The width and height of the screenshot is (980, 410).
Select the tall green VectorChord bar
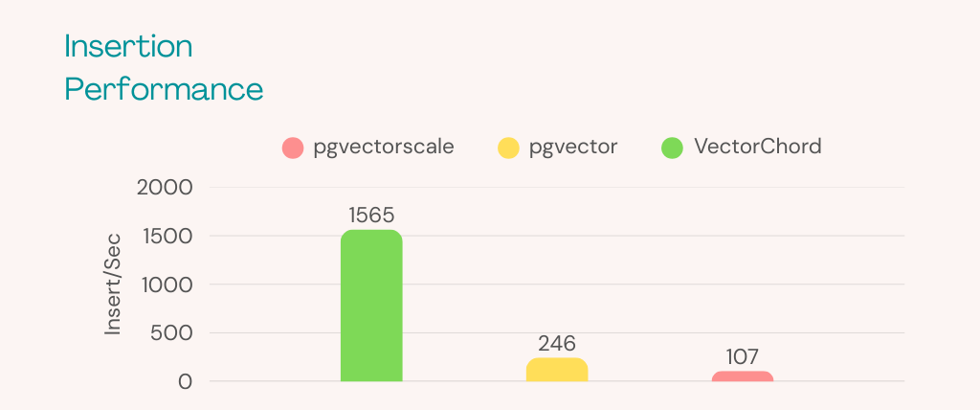[371, 307]
